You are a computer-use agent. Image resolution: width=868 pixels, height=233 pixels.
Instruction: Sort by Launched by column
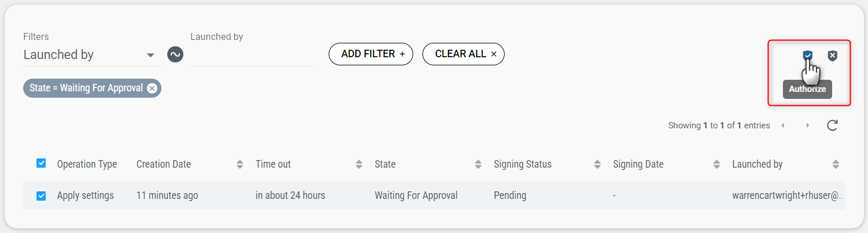836,164
